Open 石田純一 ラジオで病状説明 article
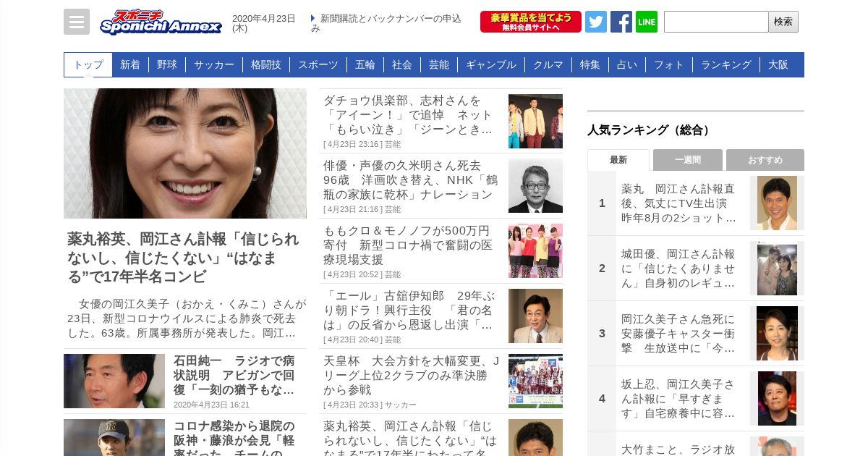Image resolution: width=868 pixels, height=456 pixels. (234, 375)
